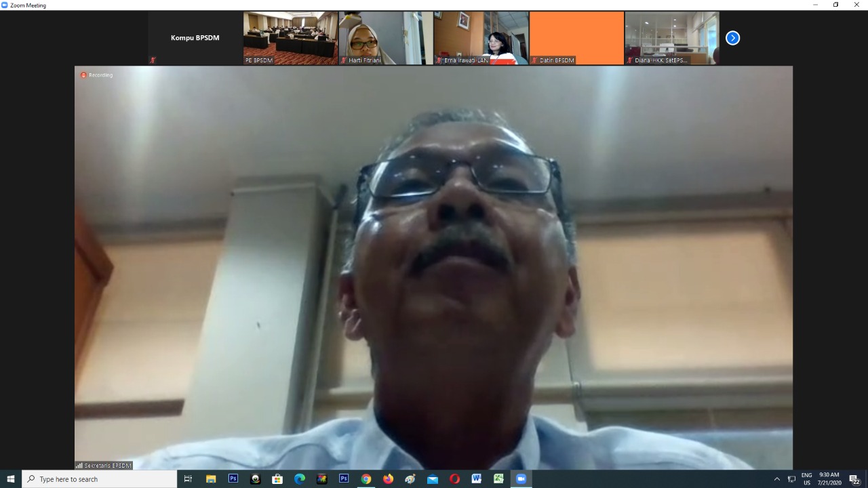Open File Explorer from the taskbar
This screenshot has height=488, width=868.
tap(211, 479)
